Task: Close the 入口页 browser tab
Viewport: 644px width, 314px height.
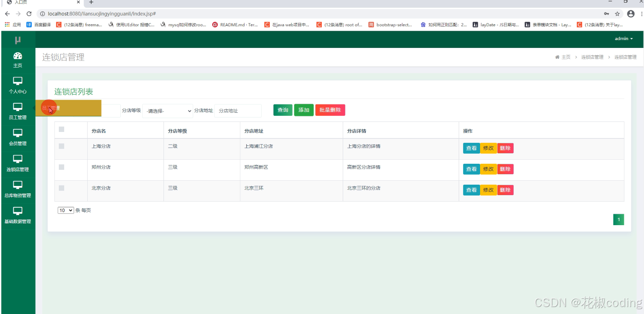Action: pos(78,2)
